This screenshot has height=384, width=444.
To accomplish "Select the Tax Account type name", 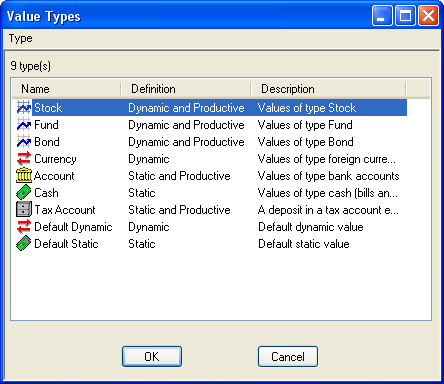I will (65, 210).
